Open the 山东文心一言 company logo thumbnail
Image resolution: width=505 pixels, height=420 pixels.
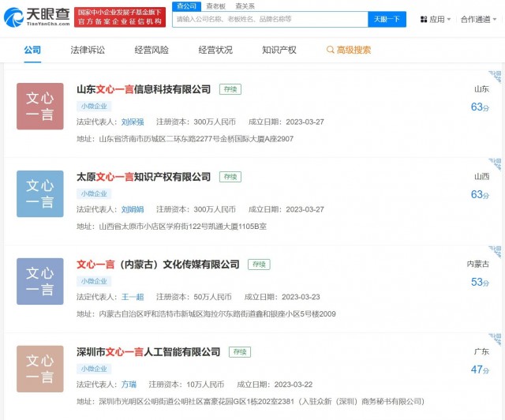pyautogui.click(x=40, y=107)
